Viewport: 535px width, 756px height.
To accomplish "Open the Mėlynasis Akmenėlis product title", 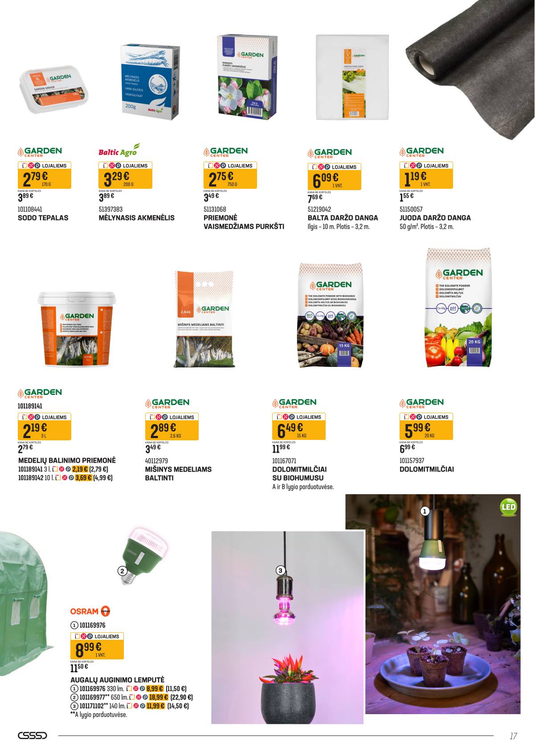I will (x=136, y=218).
